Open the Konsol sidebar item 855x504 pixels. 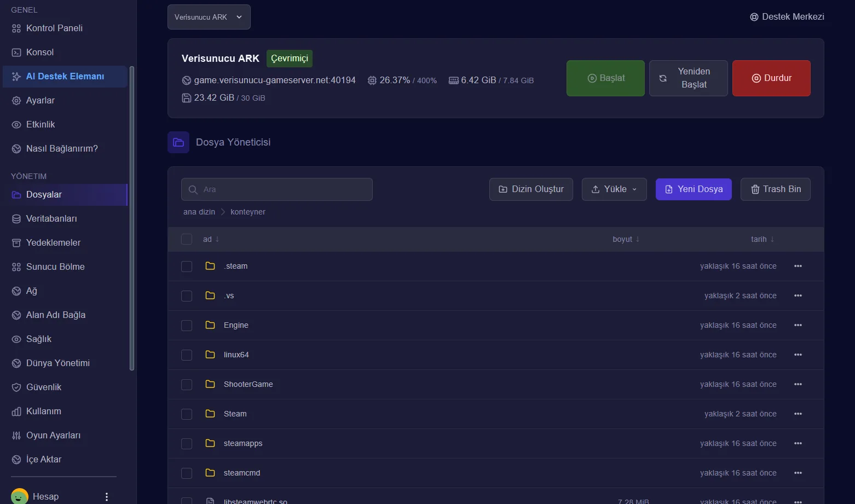[x=65, y=52]
